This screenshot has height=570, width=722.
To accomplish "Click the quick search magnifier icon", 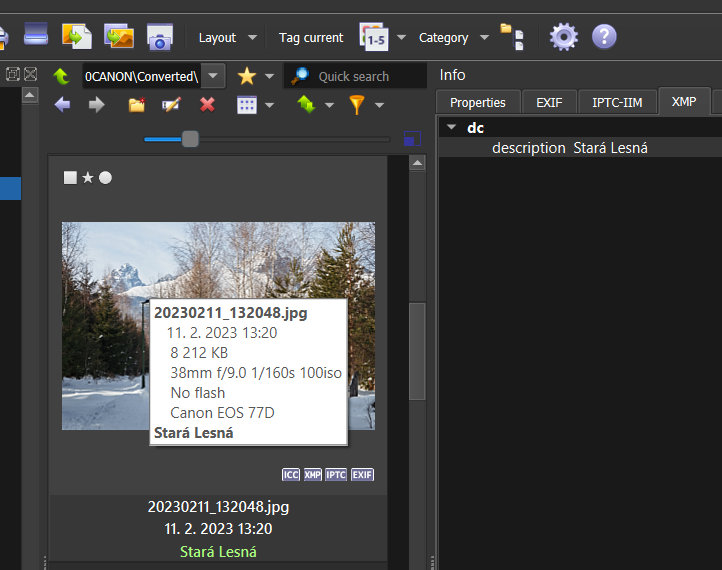I will [x=300, y=76].
